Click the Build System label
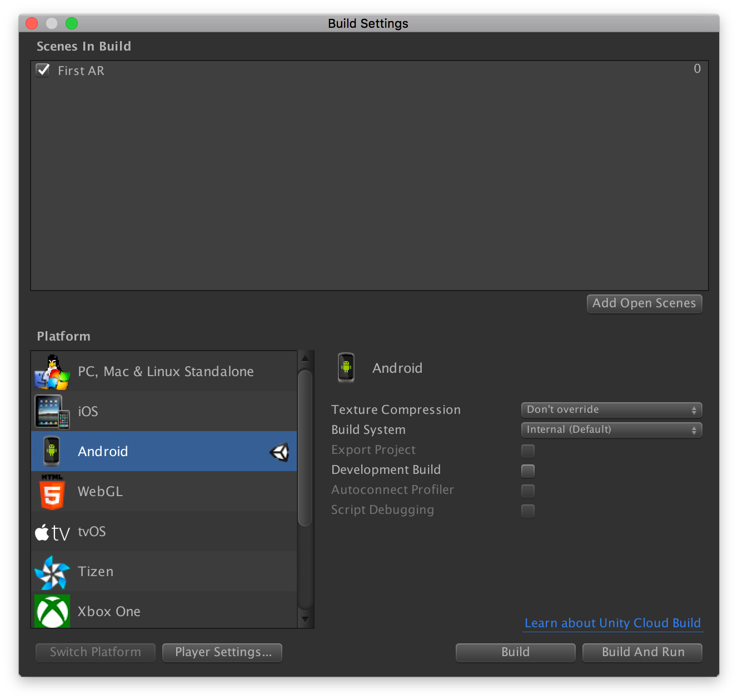The image size is (738, 700). click(x=368, y=430)
